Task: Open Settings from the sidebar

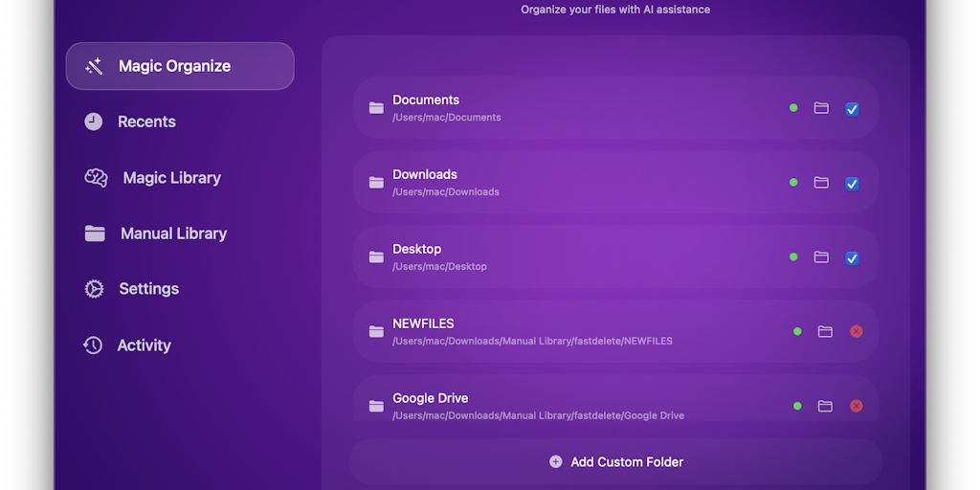Action: pos(147,289)
